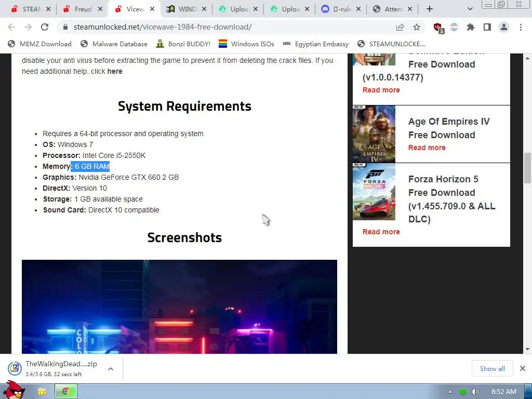532x399 pixels.
Task: Open Forza Horizon 5 Free Download title
Action: pyautogui.click(x=451, y=199)
